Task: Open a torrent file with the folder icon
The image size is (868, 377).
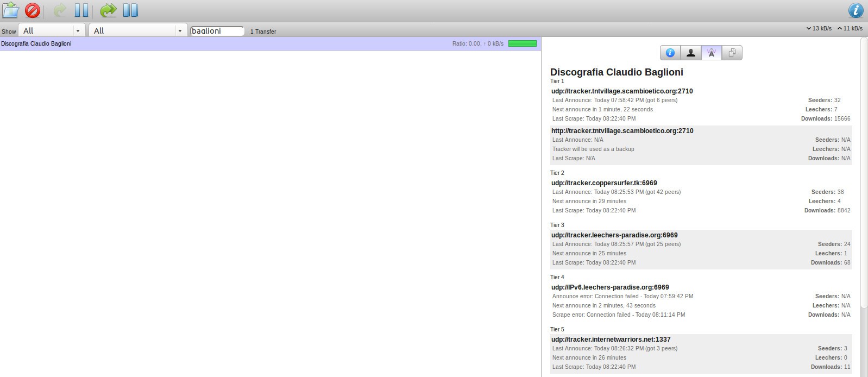Action: pos(10,10)
